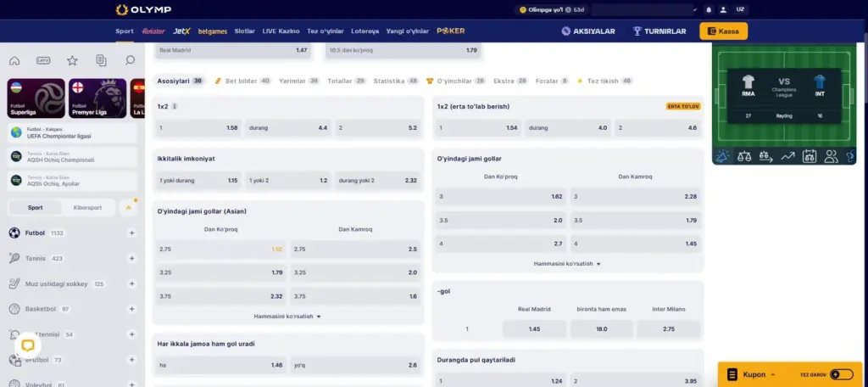This screenshot has width=868, height=387.
Task: Open UEFA Chempionlar ligasi link
Action: (x=73, y=132)
